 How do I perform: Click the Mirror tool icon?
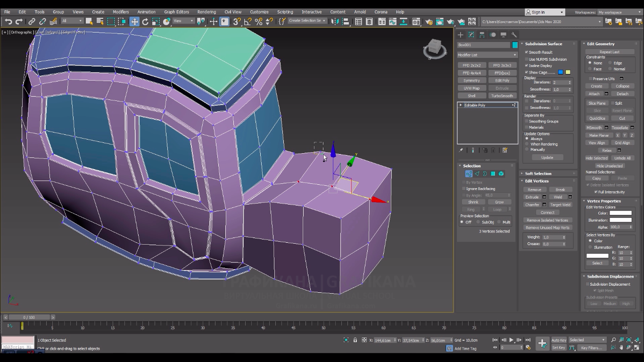tap(335, 21)
